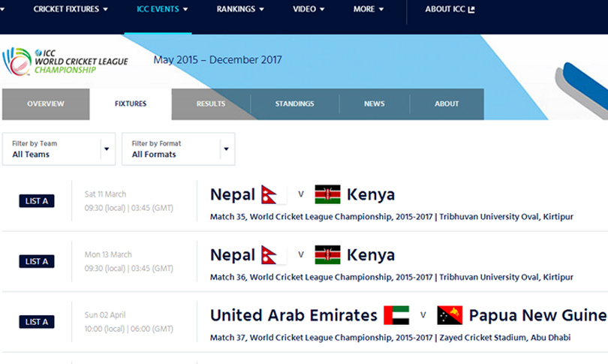Image resolution: width=608 pixels, height=364 pixels.
Task: Click the dropdown arrow next to Cricket Fixtures
Action: click(106, 9)
